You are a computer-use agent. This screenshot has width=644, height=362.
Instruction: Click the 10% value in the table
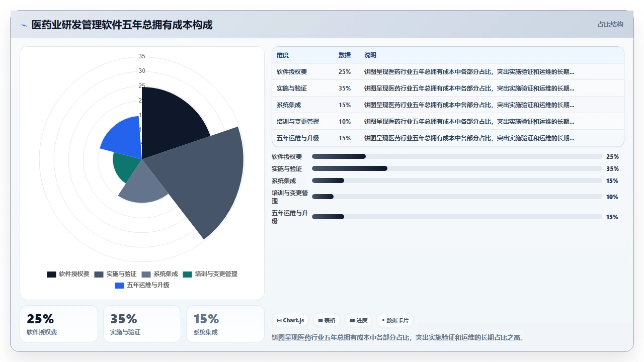pos(345,122)
